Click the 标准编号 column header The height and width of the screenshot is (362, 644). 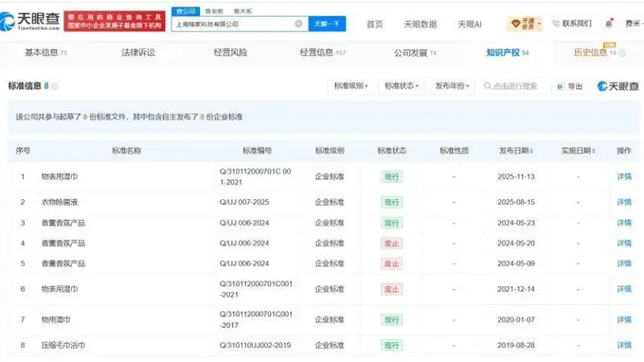tap(257, 151)
